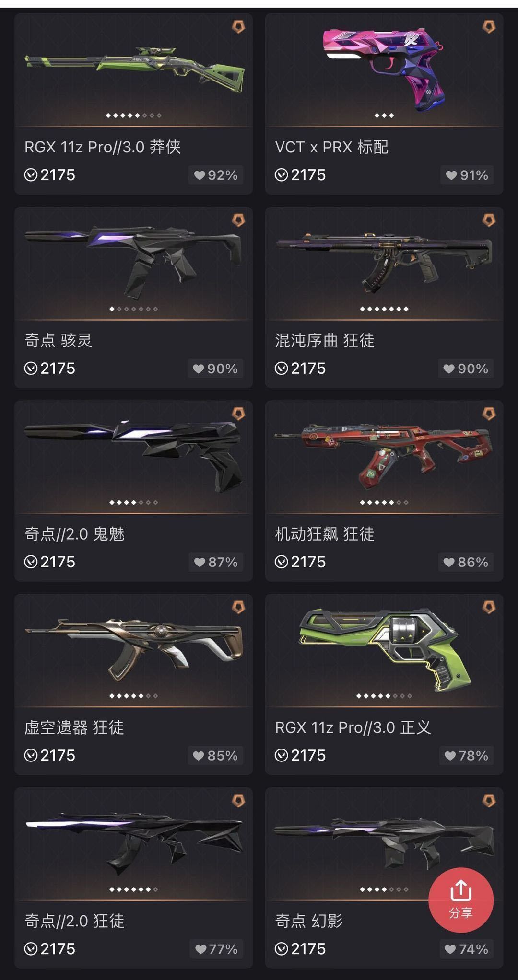Screen dimensions: 518x980
Task: Click the 2175 price on 奇点 幻影
Action: [308, 949]
